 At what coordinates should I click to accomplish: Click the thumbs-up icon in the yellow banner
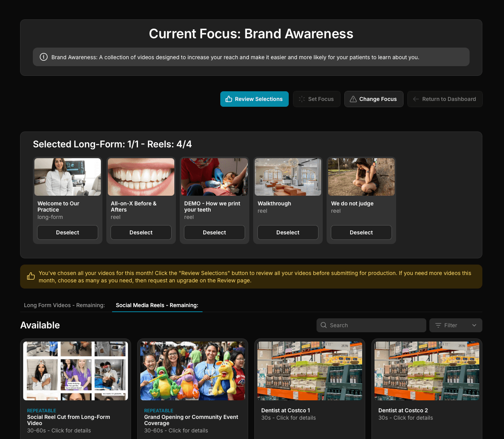[x=31, y=276]
